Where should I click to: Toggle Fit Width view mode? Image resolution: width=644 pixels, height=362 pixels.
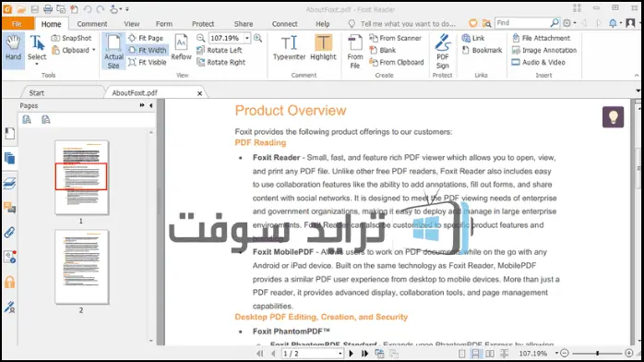pyautogui.click(x=147, y=50)
